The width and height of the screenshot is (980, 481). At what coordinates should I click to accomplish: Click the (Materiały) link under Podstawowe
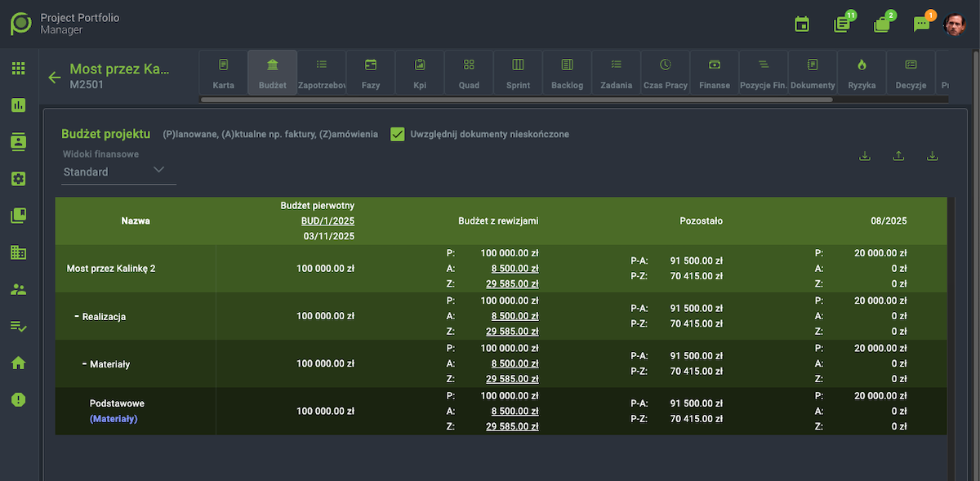(113, 419)
